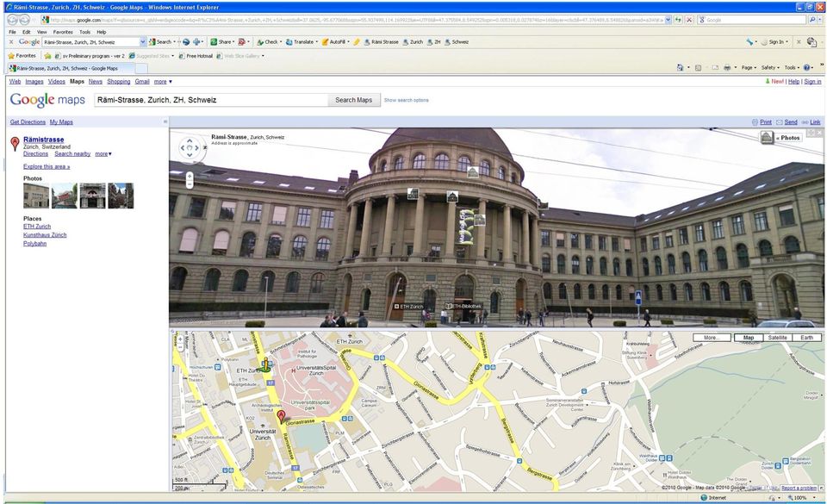Click the AutoFill button in Google Toolbar
Viewport: 827px width, 504px height.
coord(333,41)
